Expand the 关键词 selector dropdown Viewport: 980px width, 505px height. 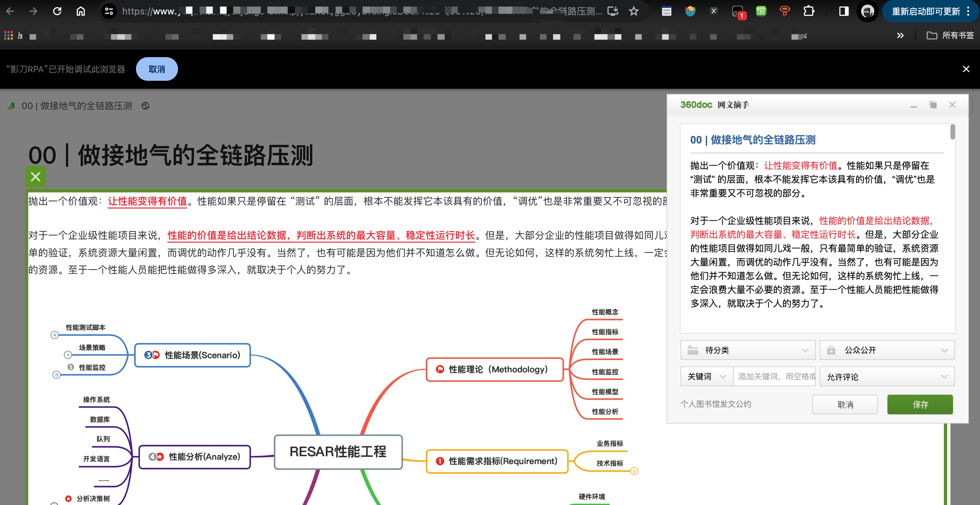706,377
